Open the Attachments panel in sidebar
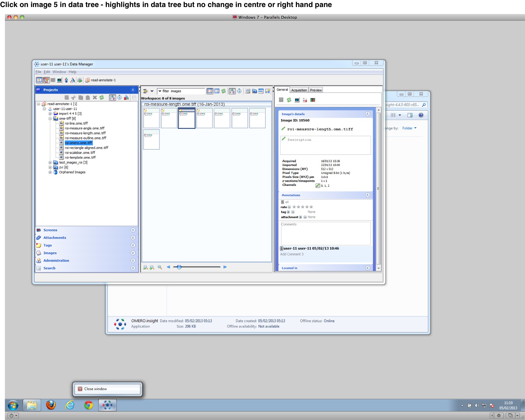The width and height of the screenshot is (525, 420). tap(55, 238)
